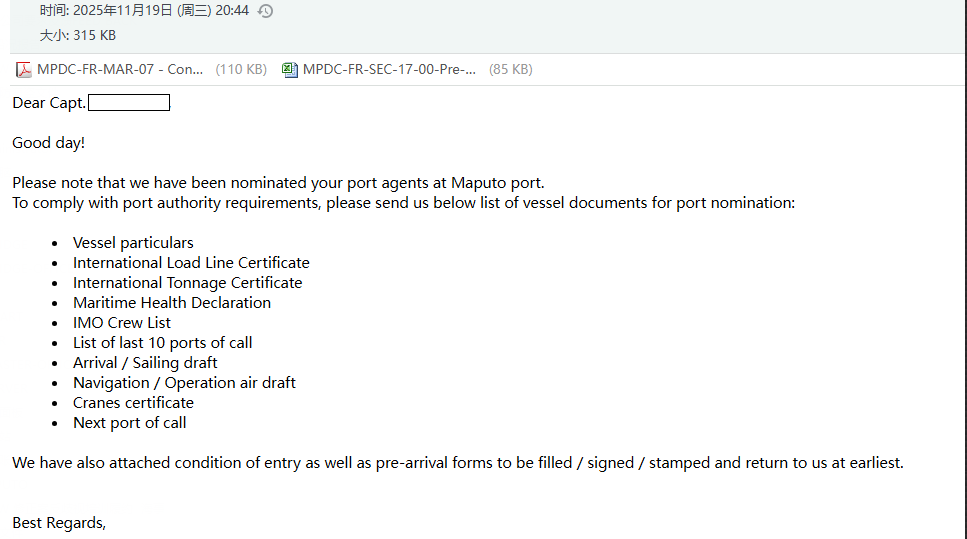The image size is (967, 539).
Task: Click the redacted name box after Dear Capt.
Action: tap(129, 103)
